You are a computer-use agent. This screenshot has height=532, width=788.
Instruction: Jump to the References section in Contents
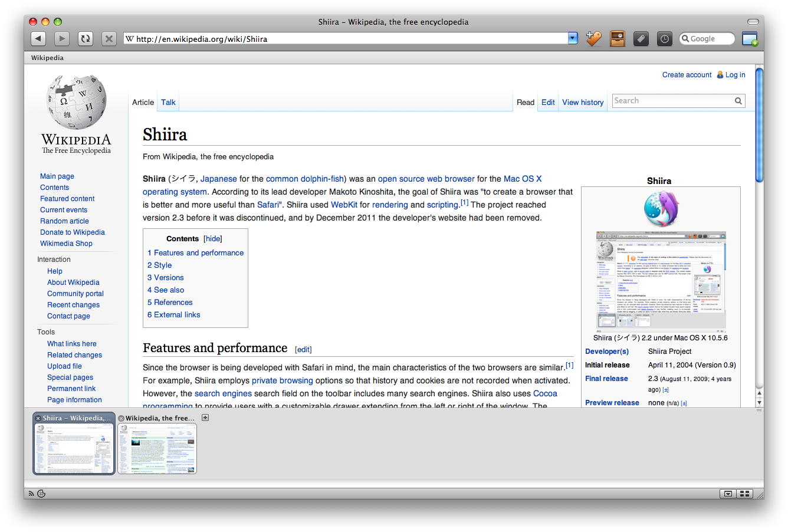tap(170, 303)
